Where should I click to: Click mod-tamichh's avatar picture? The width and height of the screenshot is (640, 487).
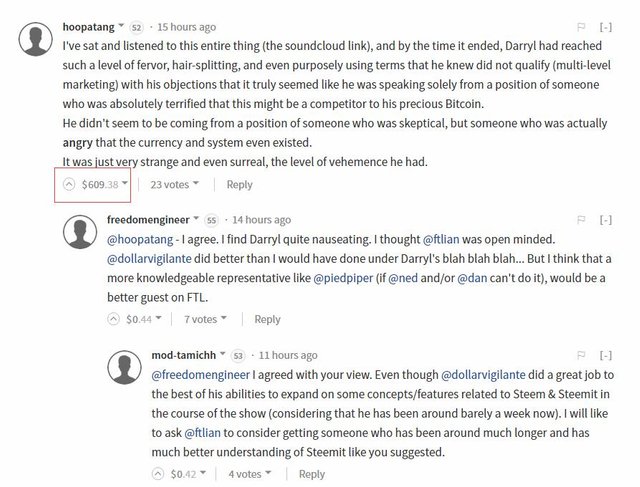coord(124,369)
